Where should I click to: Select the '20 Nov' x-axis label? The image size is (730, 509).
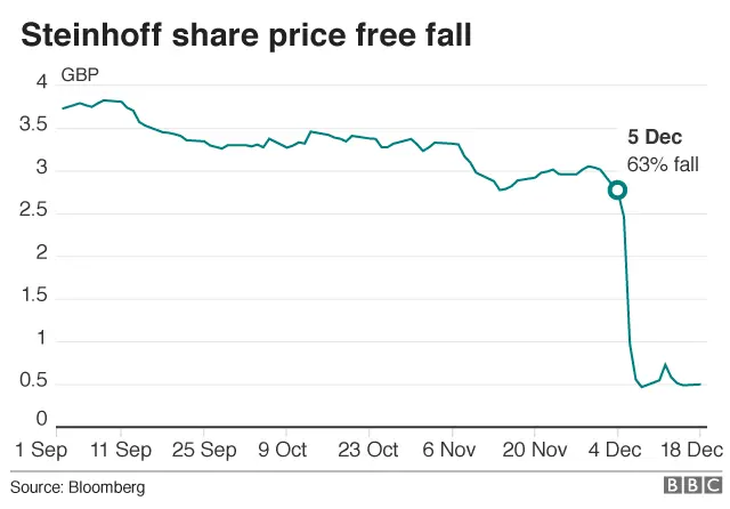click(x=534, y=447)
